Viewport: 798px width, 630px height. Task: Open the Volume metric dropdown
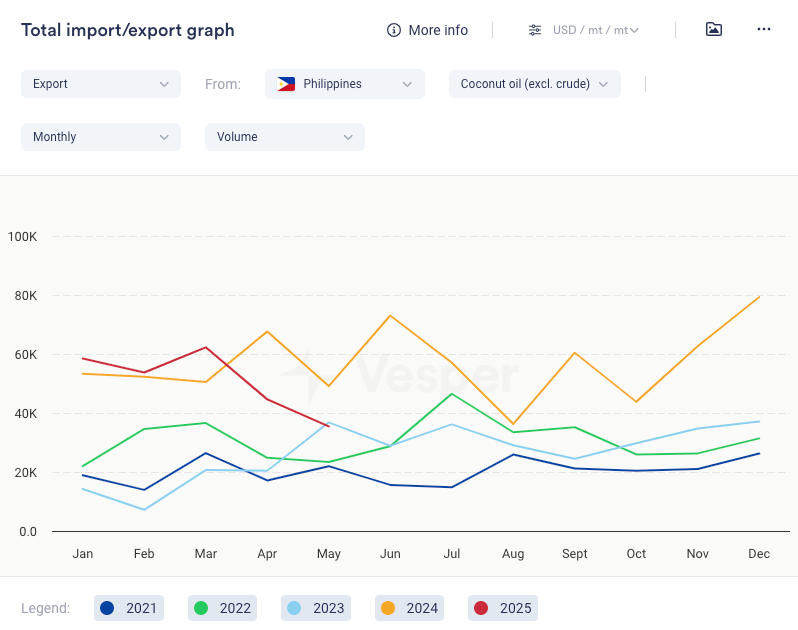(x=285, y=137)
